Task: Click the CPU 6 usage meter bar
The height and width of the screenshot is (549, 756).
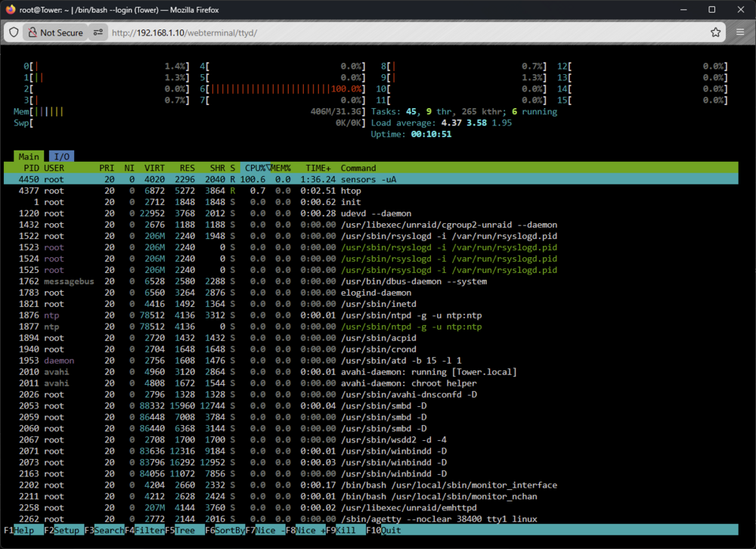Action: (283, 88)
